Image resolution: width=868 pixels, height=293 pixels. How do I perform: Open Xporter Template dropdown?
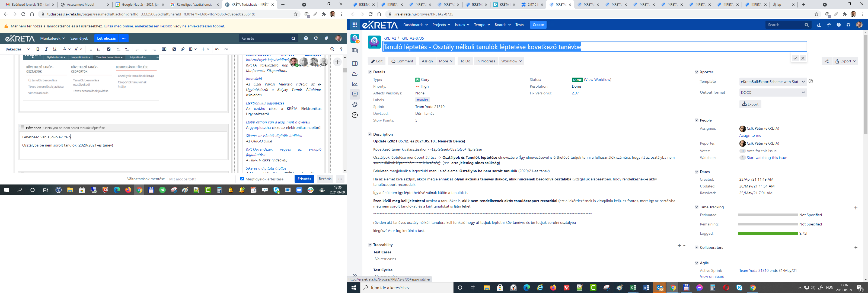coord(773,82)
